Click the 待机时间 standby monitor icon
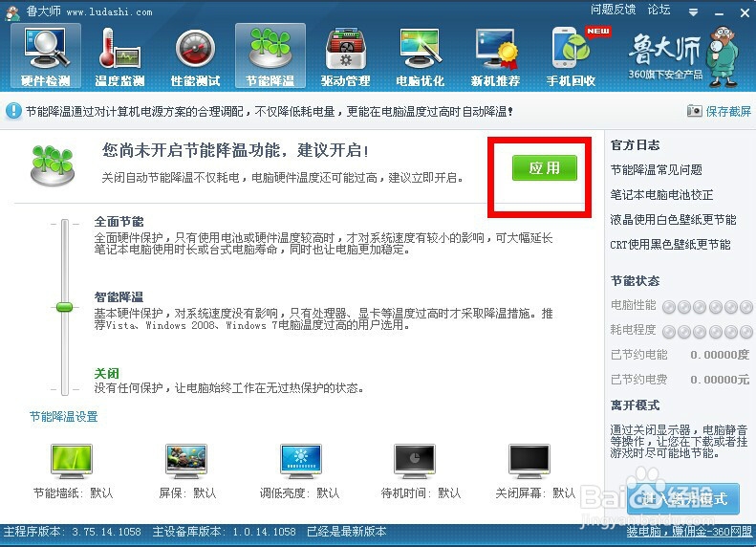This screenshot has width=756, height=547. tap(415, 461)
